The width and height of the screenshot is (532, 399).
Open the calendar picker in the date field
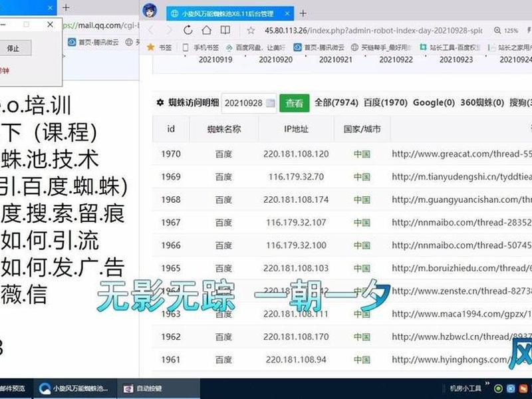pos(271,103)
